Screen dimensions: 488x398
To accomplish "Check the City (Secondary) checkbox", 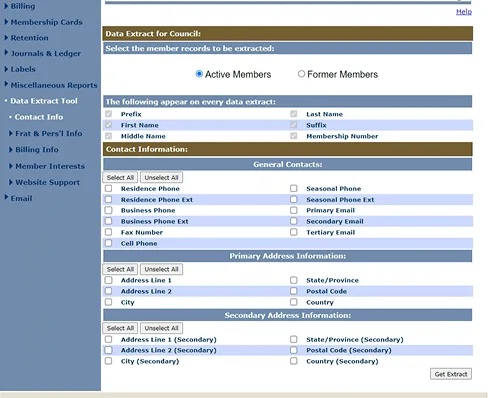I will [x=108, y=361].
